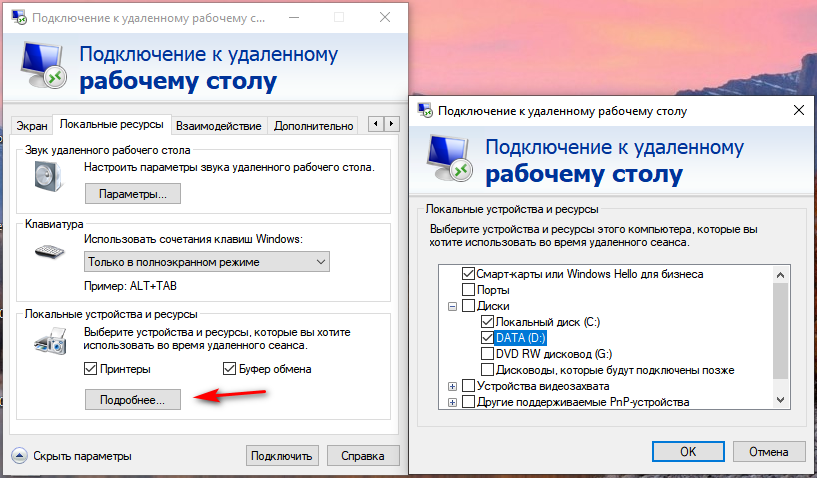The width and height of the screenshot is (817, 478).
Task: Click the keyboard icon in Клавиатура section
Action: coord(48,249)
